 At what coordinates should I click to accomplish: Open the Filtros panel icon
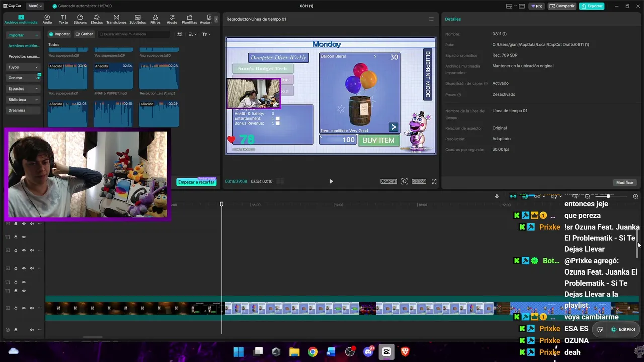(155, 19)
